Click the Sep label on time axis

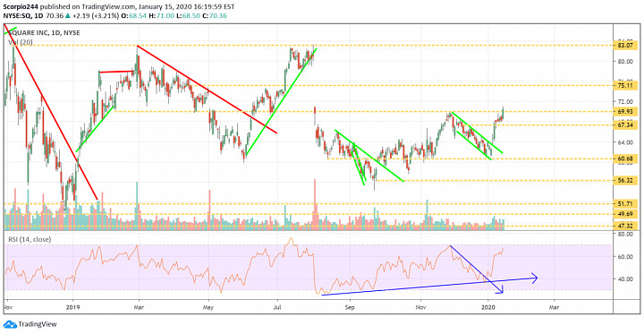pyautogui.click(x=350, y=307)
